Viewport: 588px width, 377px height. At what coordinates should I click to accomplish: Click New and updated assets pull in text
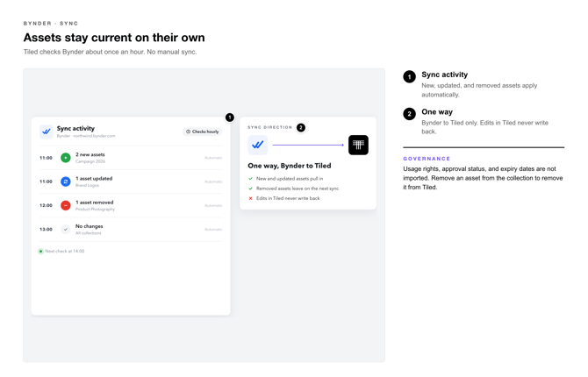290,179
